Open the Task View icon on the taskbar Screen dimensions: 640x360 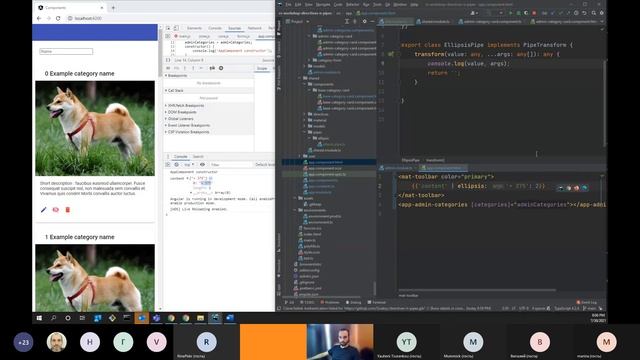82,318
